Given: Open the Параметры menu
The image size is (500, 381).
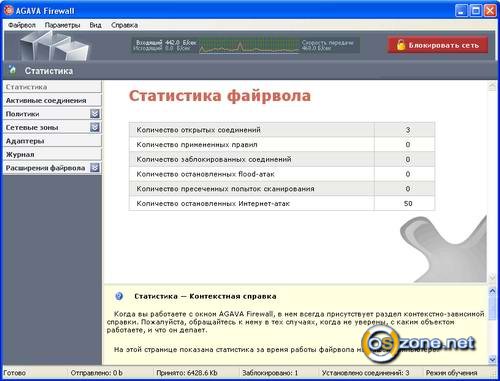Looking at the screenshot, I should click(x=62, y=25).
